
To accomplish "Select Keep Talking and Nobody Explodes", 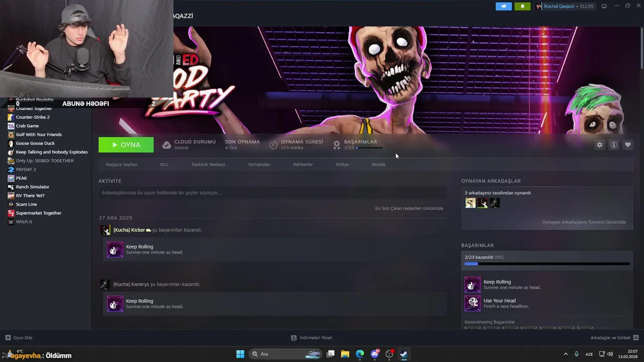I will click(x=52, y=152).
